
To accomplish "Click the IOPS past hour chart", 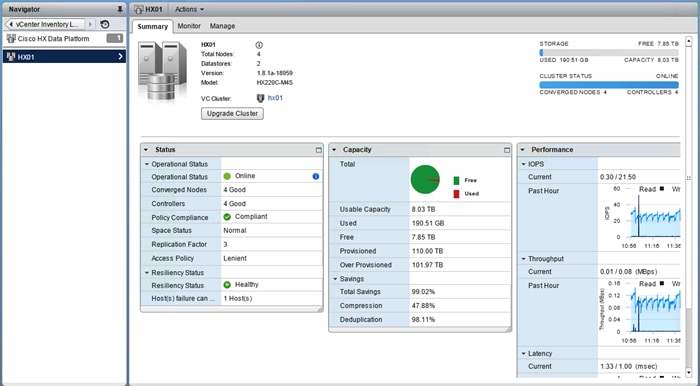I will click(656, 216).
